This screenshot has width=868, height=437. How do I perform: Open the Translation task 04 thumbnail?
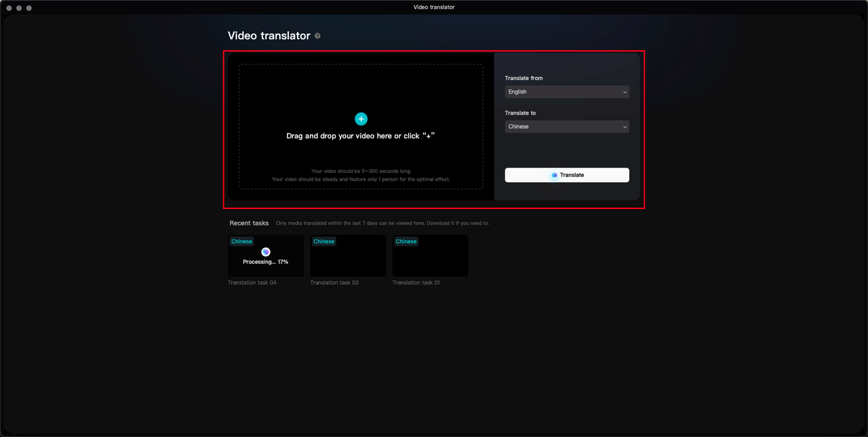coord(266,256)
